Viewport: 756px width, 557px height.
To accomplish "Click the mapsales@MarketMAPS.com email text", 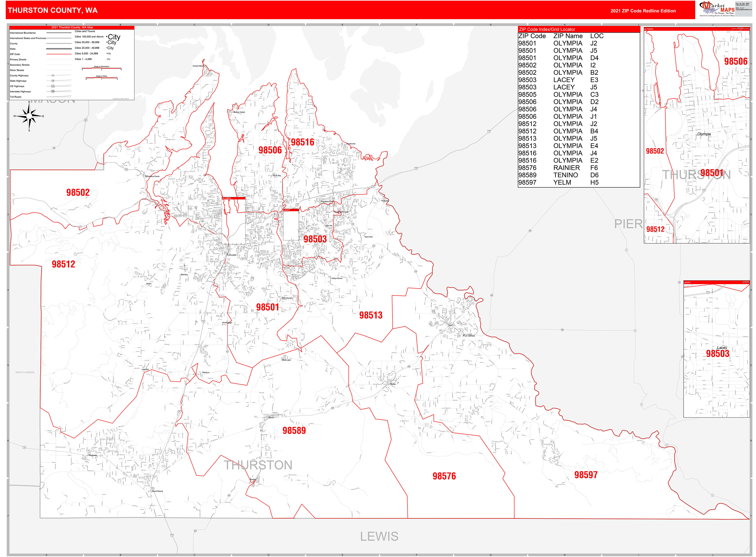I will 745,10.
